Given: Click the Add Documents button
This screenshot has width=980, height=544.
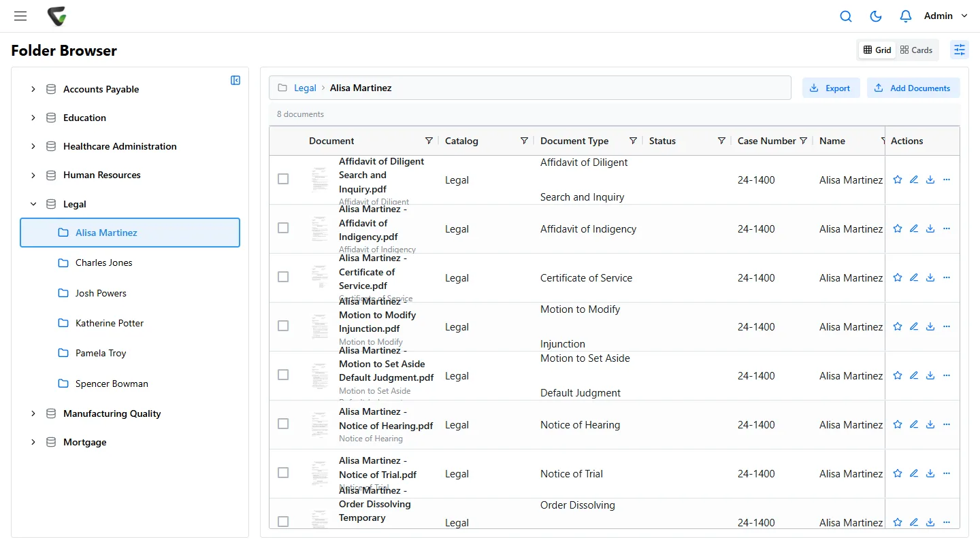Looking at the screenshot, I should point(913,88).
